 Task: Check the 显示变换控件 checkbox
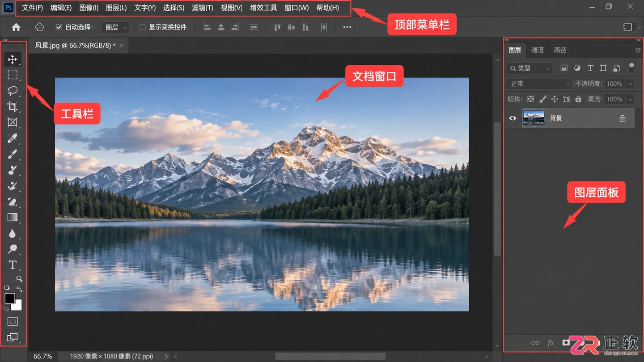coord(143,27)
